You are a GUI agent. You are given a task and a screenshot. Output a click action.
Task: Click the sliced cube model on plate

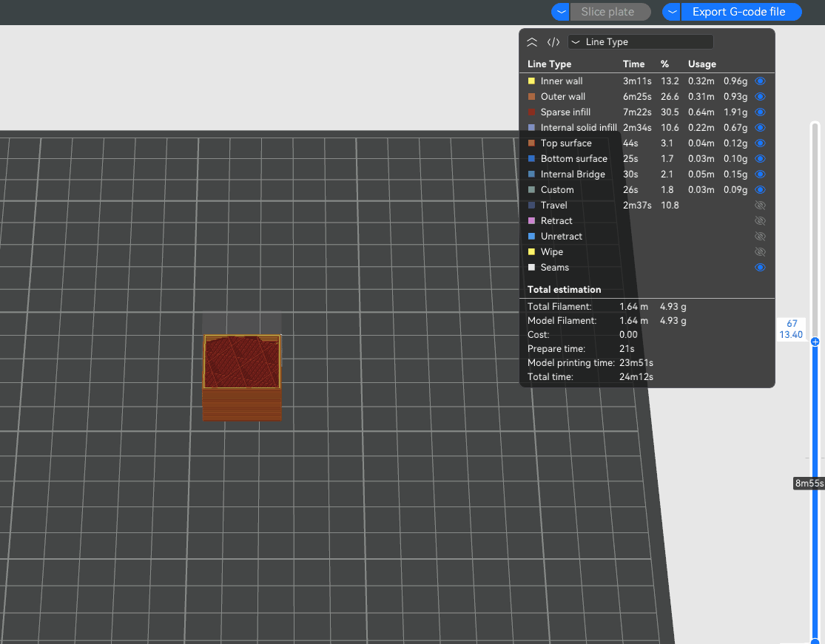(242, 377)
